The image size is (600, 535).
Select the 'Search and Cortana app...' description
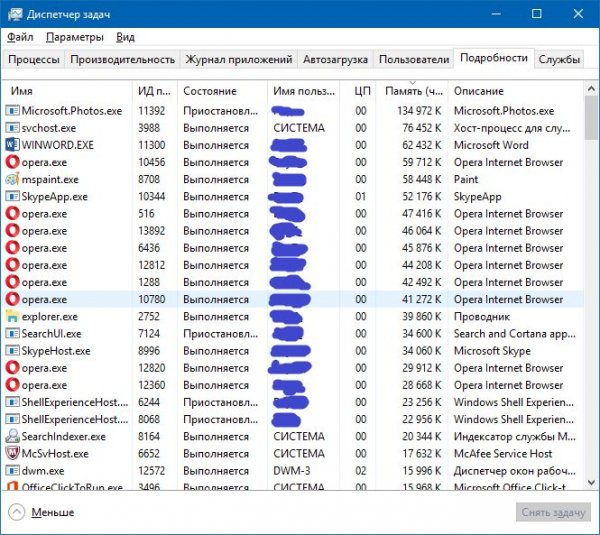pyautogui.click(x=514, y=334)
